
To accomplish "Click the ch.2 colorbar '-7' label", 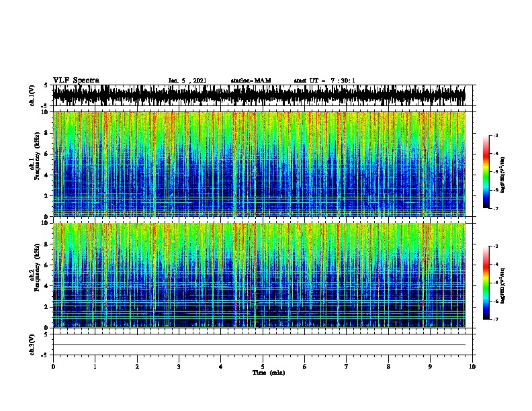I will click(495, 319).
